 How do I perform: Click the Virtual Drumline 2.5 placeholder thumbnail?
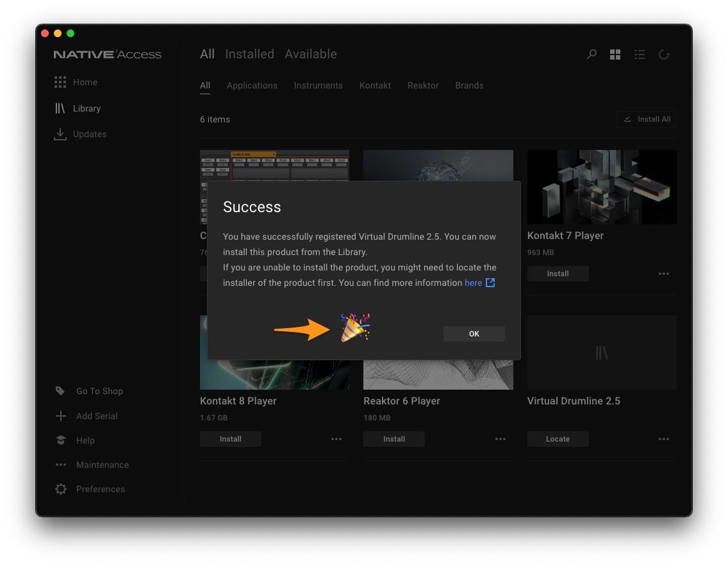click(602, 352)
